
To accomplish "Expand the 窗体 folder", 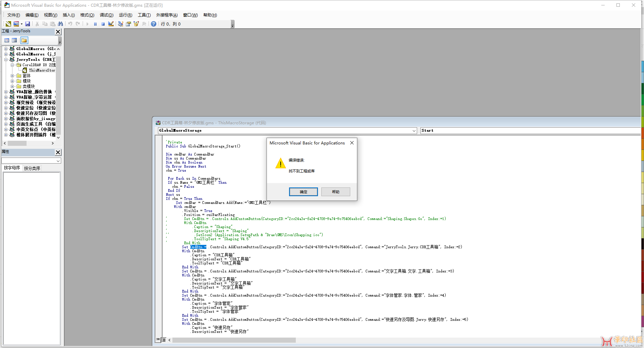I will pos(12,76).
